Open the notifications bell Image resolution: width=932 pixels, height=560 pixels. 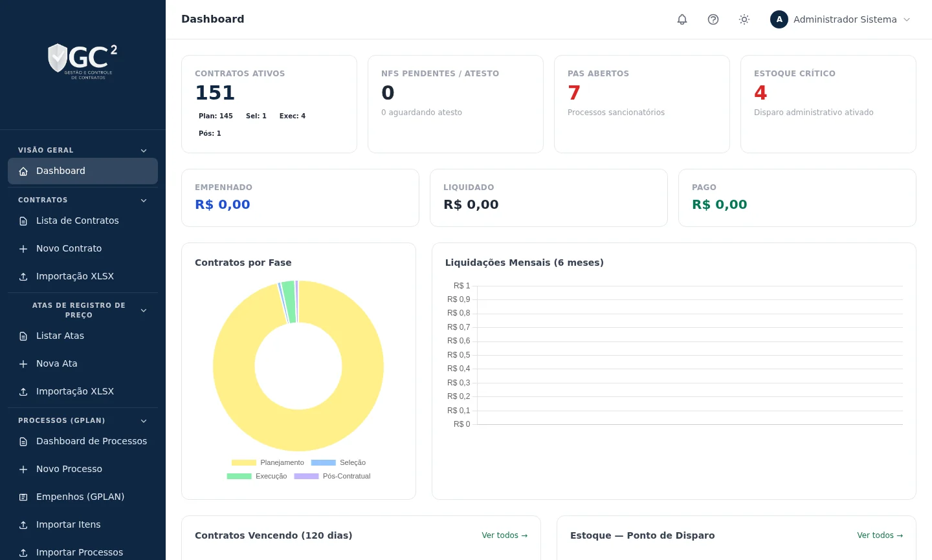pyautogui.click(x=682, y=19)
